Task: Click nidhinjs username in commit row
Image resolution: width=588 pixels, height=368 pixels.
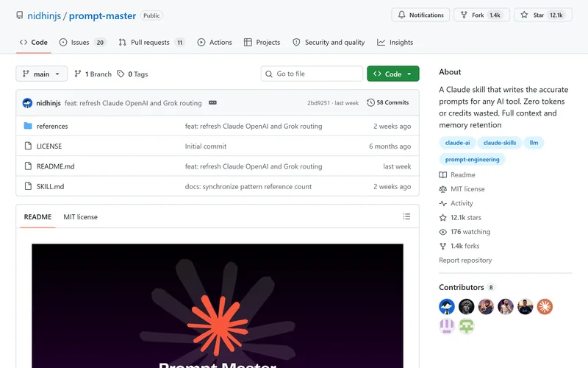Action: tap(49, 103)
